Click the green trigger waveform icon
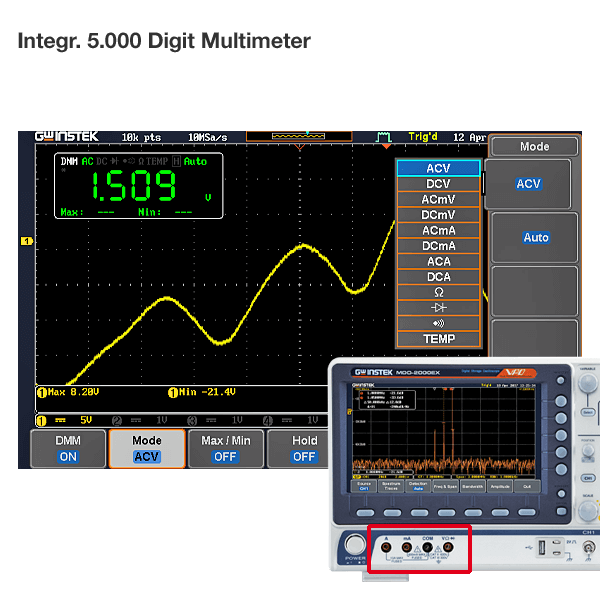 pyautogui.click(x=383, y=136)
